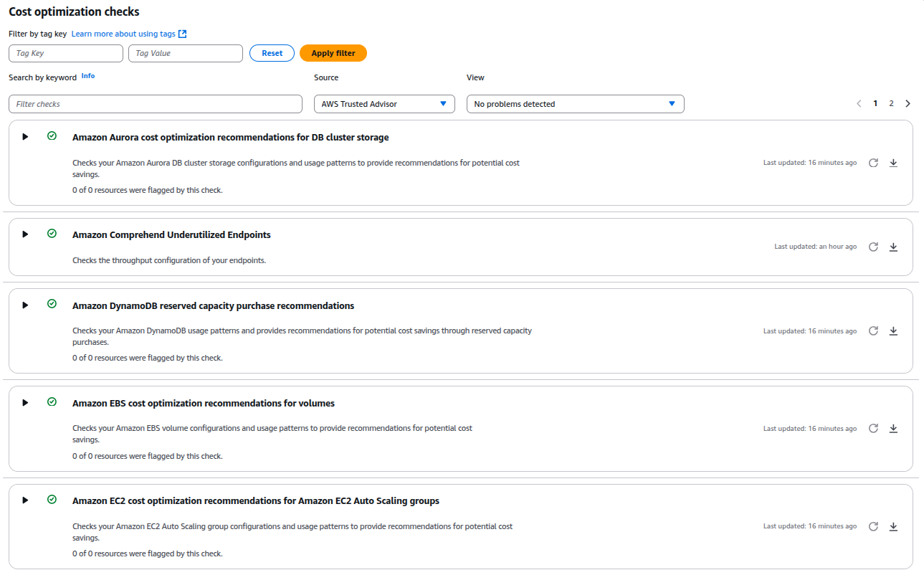
Task: Expand the Amazon Aurora cost optimization check
Action: (x=25, y=137)
